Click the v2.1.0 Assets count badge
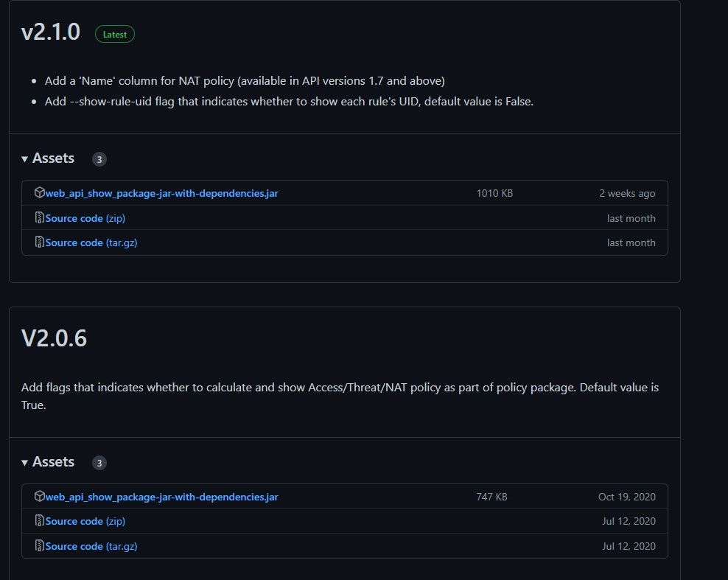The height and width of the screenshot is (580, 728). point(99,159)
